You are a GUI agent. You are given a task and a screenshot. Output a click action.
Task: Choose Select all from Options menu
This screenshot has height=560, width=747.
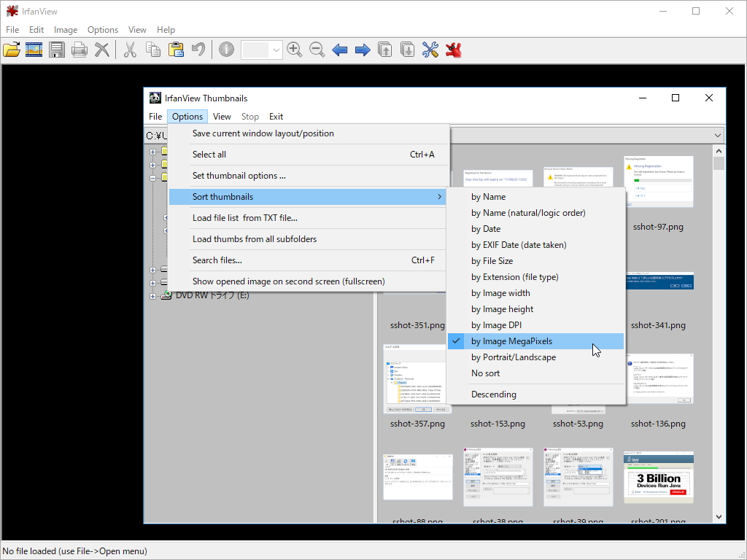[308, 155]
